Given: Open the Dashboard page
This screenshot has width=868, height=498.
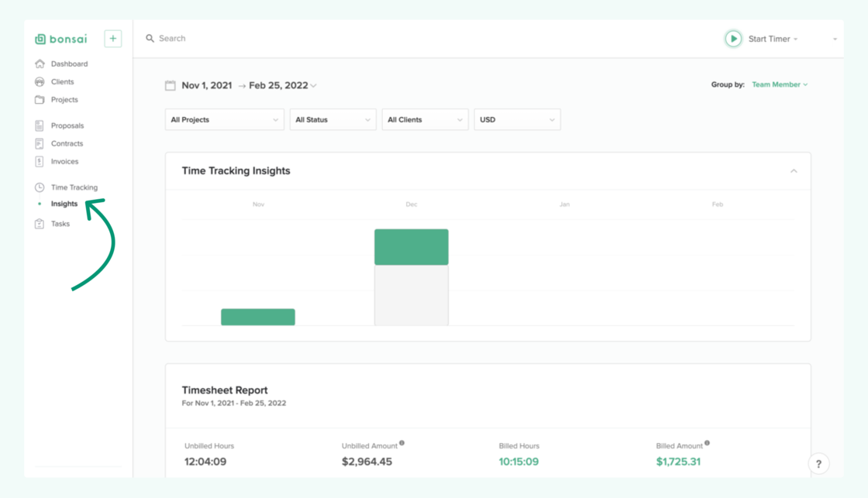Looking at the screenshot, I should tap(69, 64).
